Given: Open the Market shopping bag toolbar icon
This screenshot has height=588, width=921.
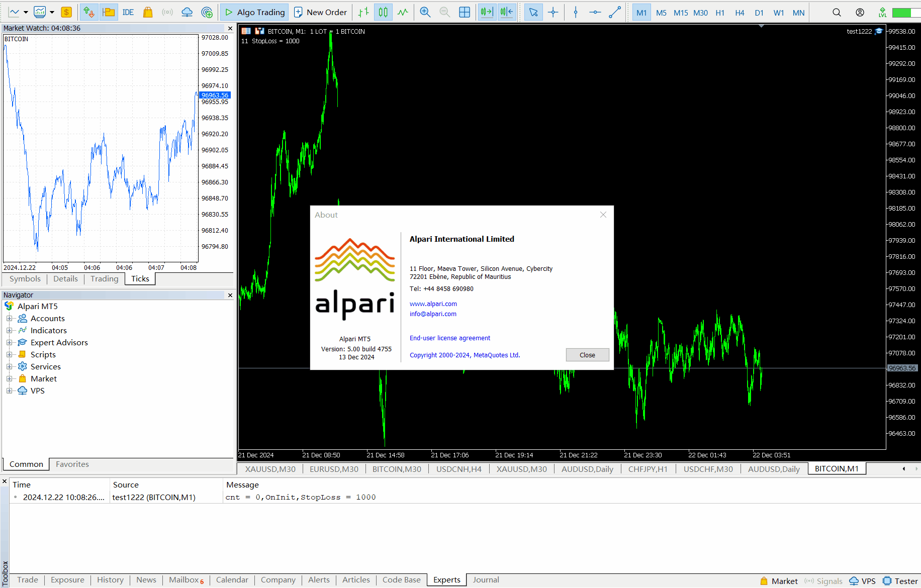Looking at the screenshot, I should [148, 12].
